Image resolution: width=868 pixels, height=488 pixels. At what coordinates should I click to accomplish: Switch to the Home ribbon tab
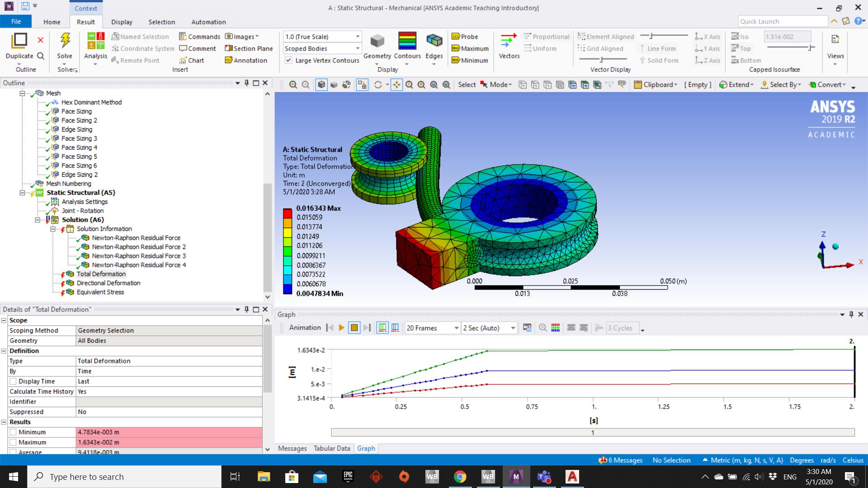click(52, 22)
